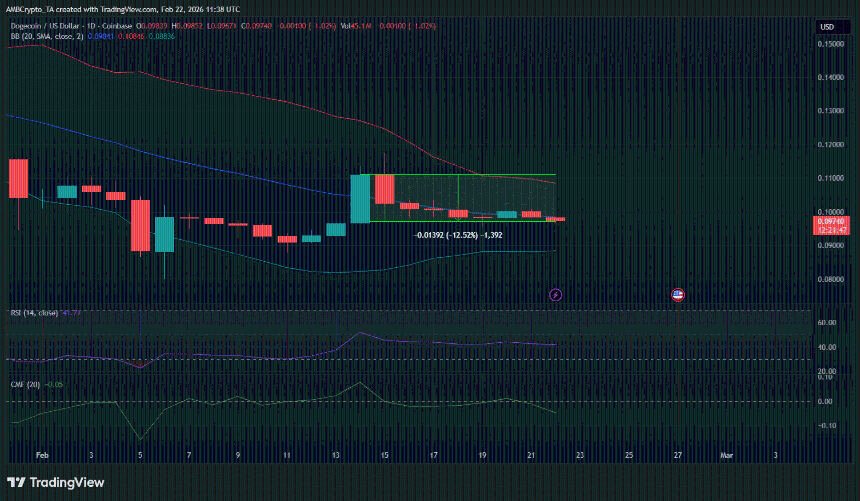
Task: Click the 0.12000 price axis label
Action: pos(830,145)
